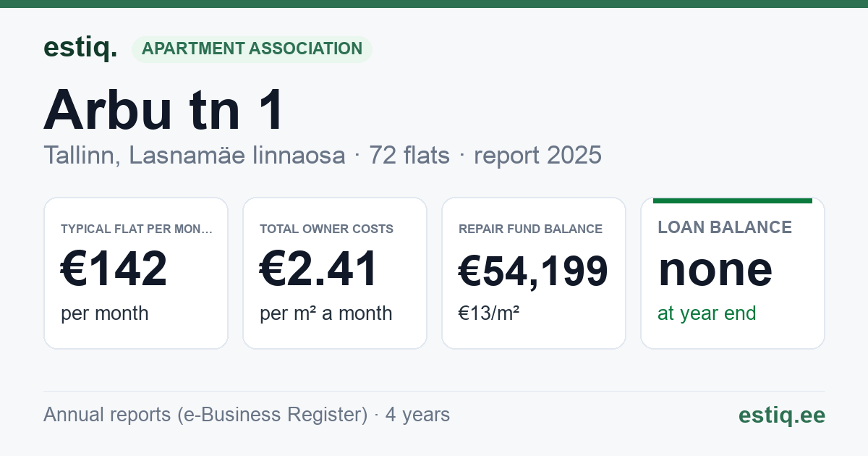Open the estiq.ee link
Image resolution: width=868 pixels, height=456 pixels.
click(x=782, y=415)
